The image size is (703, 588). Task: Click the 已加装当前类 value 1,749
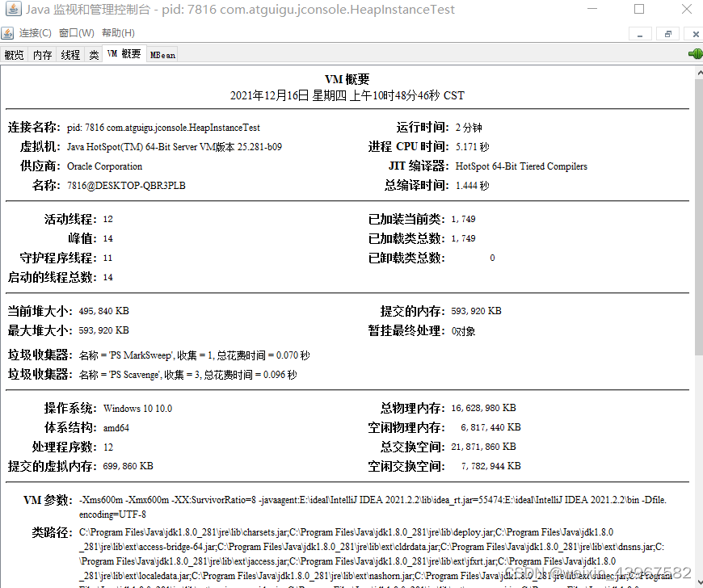coord(463,219)
